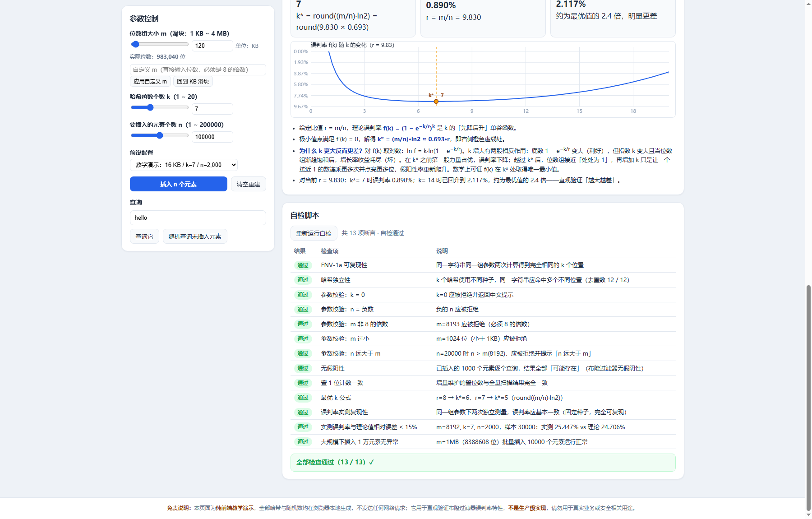Click the 实际位数: 983,040 位 text
812x519 pixels.
point(157,57)
